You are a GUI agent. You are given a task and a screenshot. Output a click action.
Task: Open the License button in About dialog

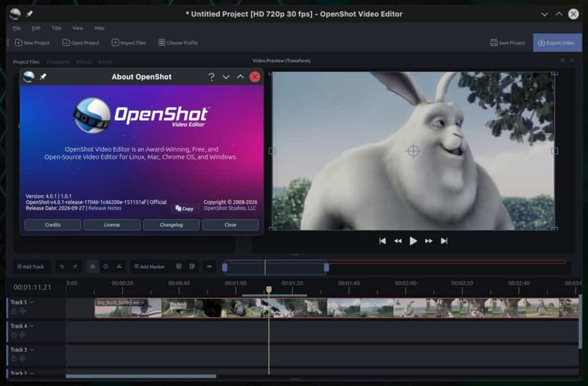click(112, 225)
